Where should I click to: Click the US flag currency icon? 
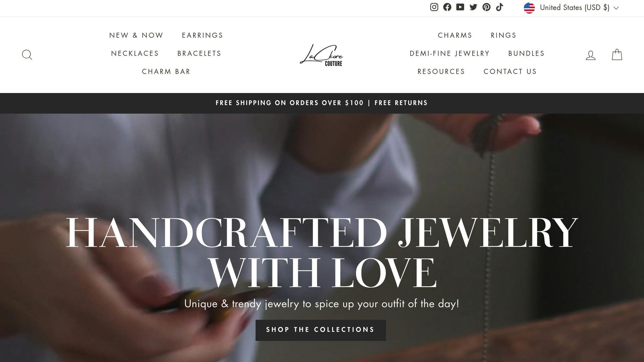(x=529, y=8)
